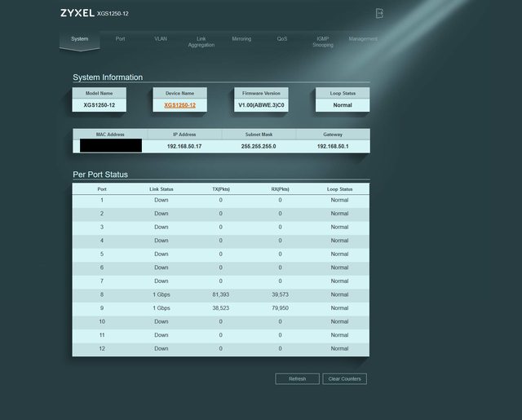Go to the Link Aggregation tab

pyautogui.click(x=201, y=42)
